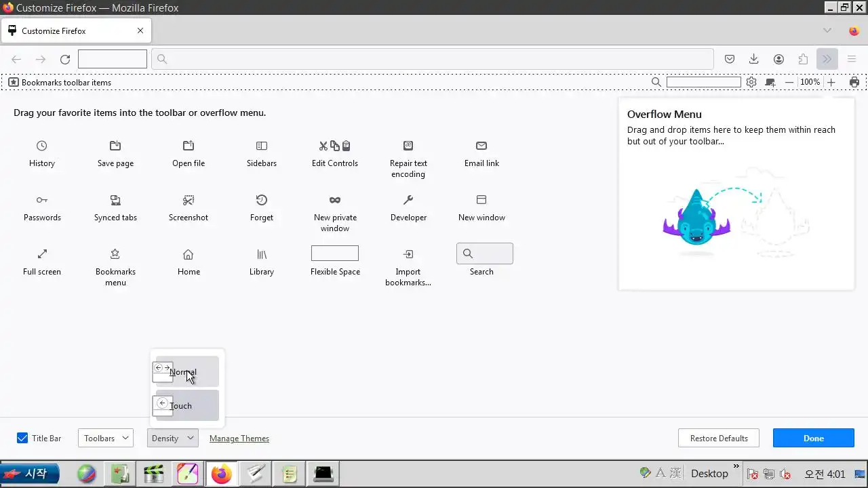Select the Customize Firefox tab
Image resolution: width=868 pixels, height=488 pixels.
pyautogui.click(x=77, y=30)
